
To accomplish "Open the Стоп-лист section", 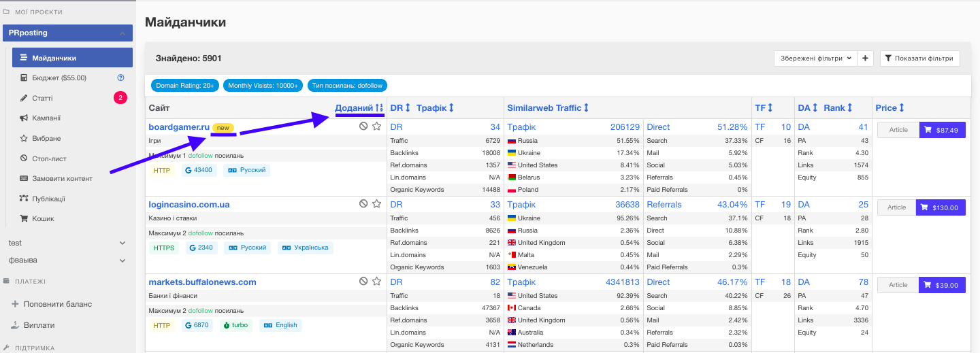I will (x=49, y=158).
